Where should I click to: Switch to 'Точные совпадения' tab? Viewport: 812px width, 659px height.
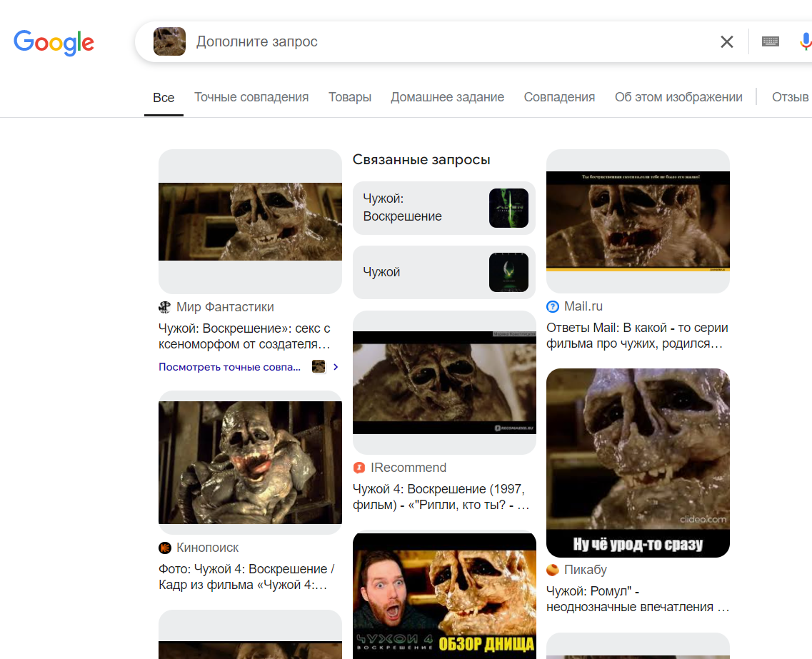tap(251, 97)
